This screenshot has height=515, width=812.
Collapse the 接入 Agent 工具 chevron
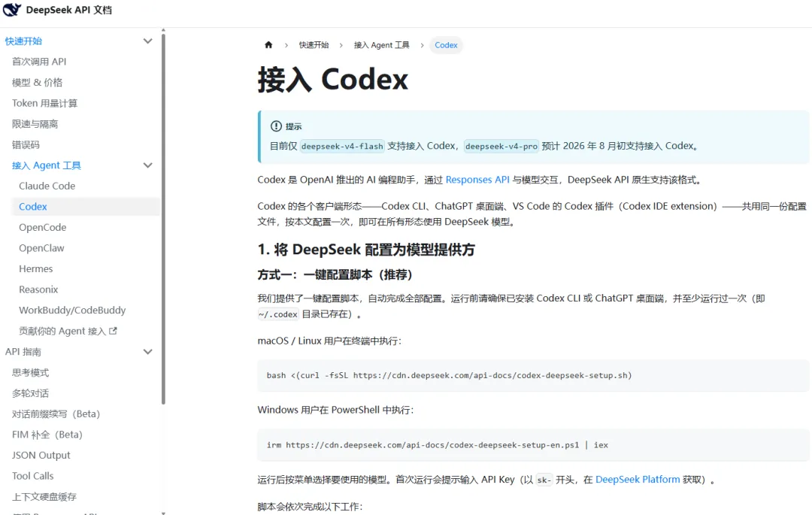[147, 165]
